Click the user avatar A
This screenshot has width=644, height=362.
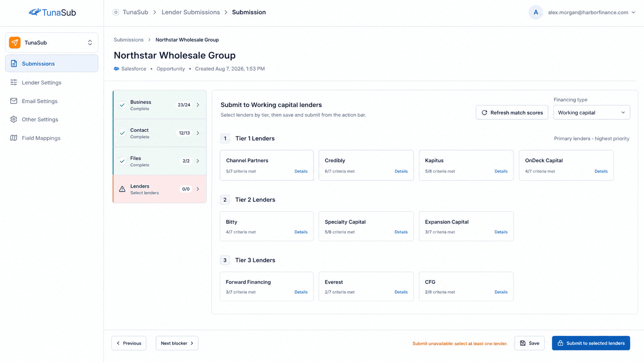click(535, 12)
